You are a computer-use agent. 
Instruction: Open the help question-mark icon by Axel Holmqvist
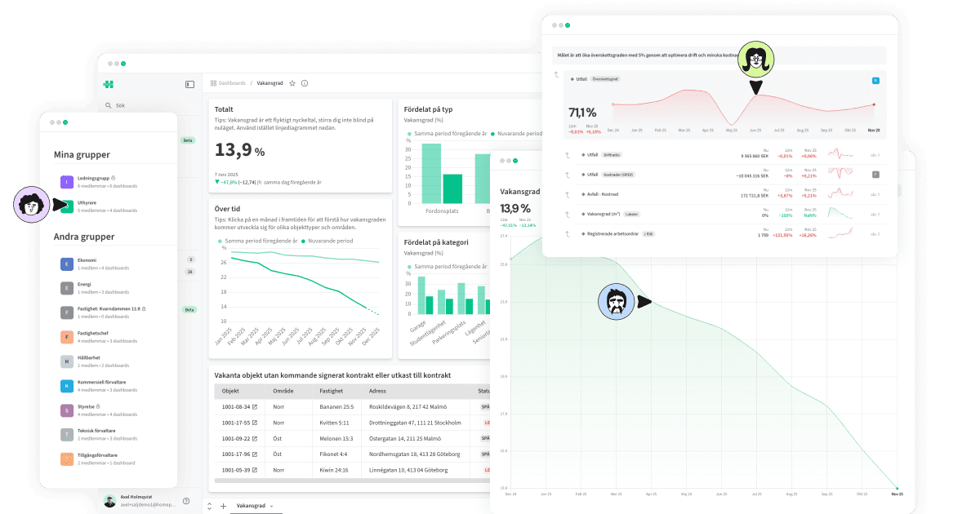pos(186,501)
